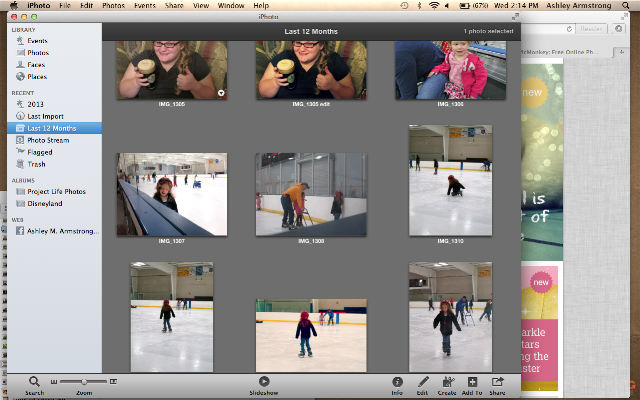Click the Time Machine menu bar icon

coord(404,6)
